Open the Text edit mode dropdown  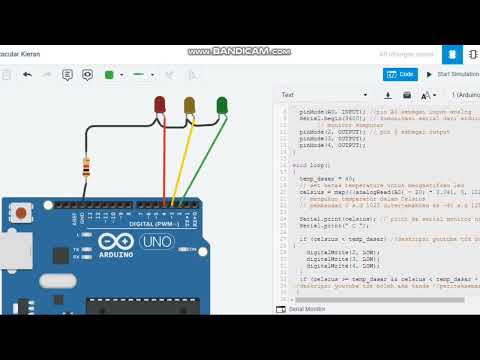(324, 95)
